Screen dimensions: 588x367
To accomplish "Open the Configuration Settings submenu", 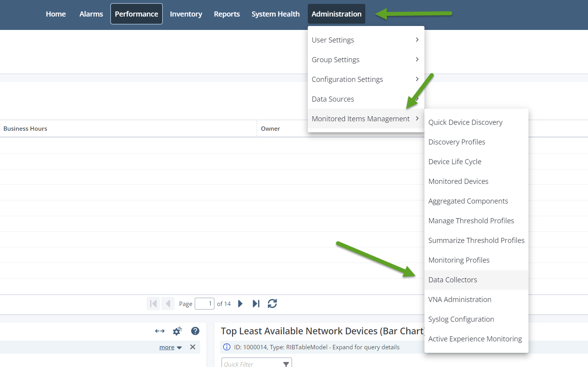I will tap(365, 79).
